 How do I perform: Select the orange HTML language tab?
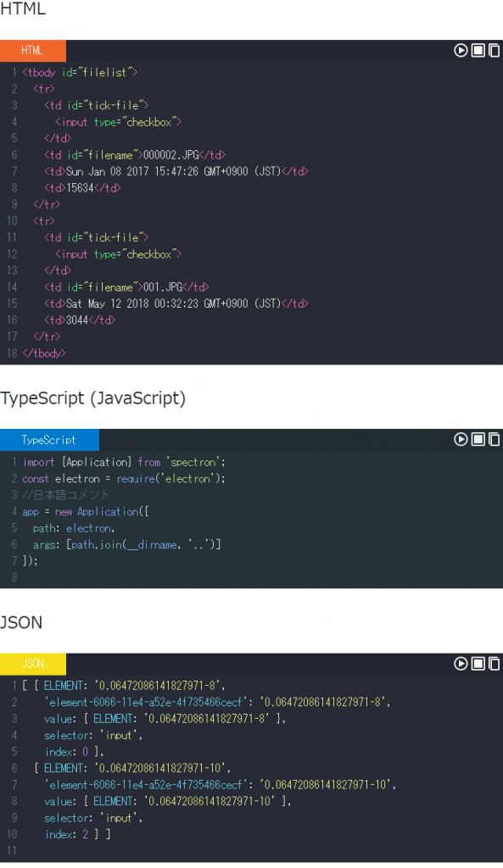33,50
